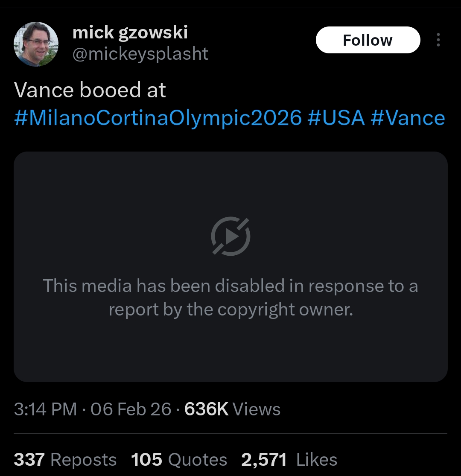
Task: Show the 105 Quotes list
Action: (179, 460)
